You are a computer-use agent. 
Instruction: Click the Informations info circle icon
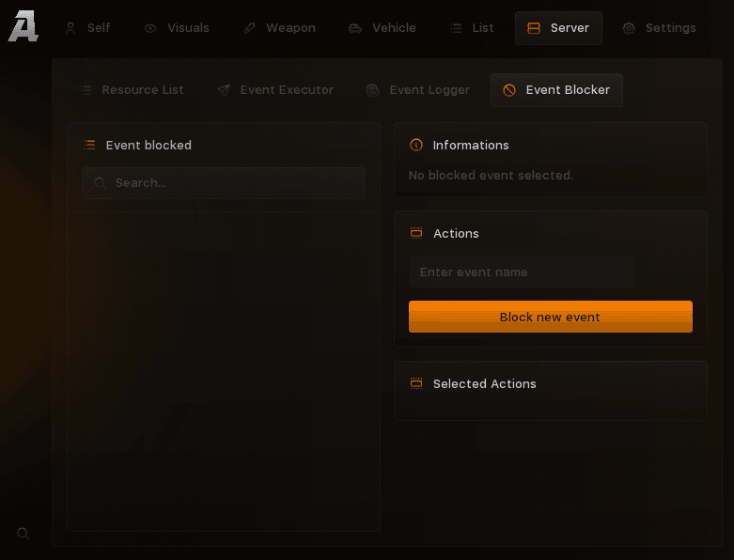click(416, 145)
